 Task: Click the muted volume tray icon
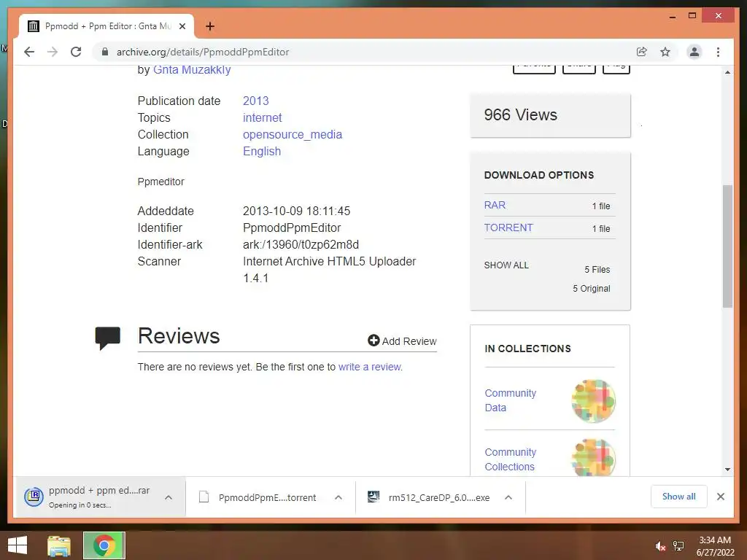pyautogui.click(x=660, y=546)
